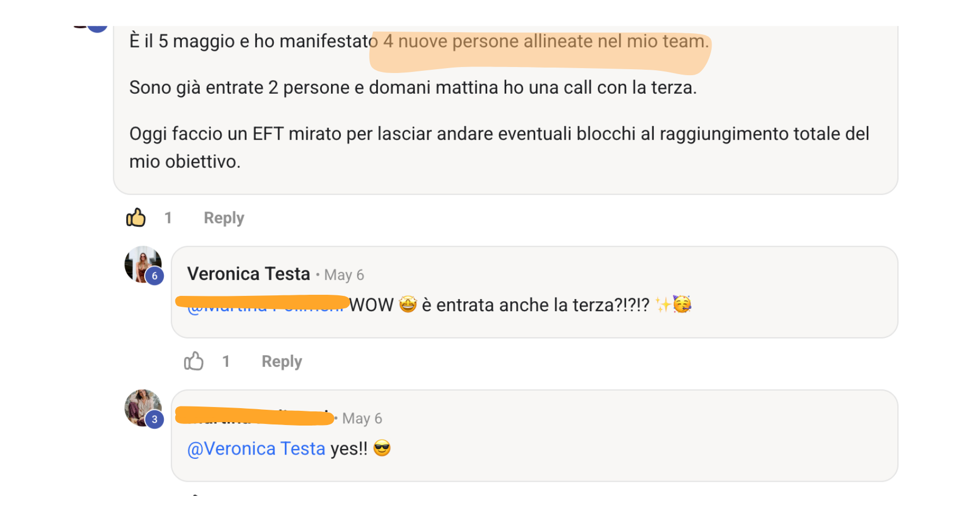Viewport: 980px width, 522px height.
Task: Click the party face emoji in Veronica's comment
Action: click(x=682, y=304)
